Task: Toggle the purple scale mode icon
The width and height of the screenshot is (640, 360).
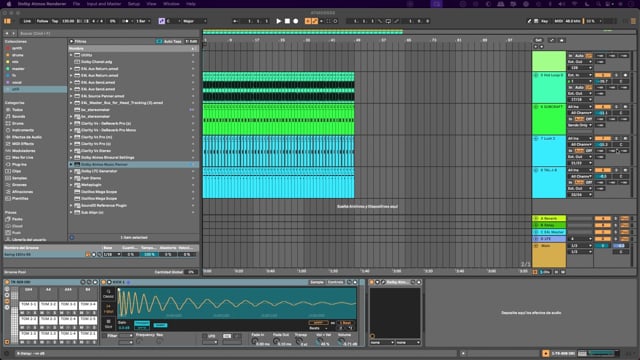Action: pyautogui.click(x=162, y=21)
